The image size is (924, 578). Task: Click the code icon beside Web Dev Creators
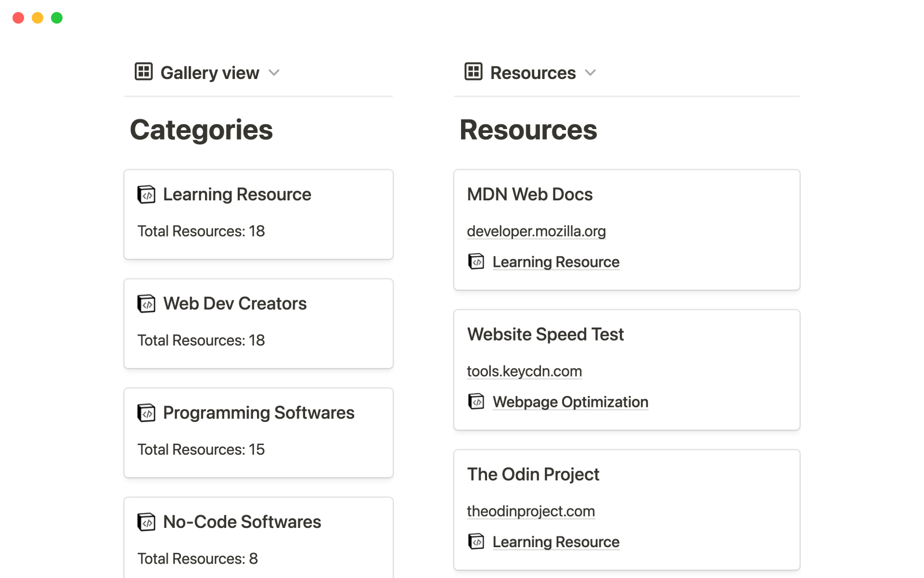point(146,304)
